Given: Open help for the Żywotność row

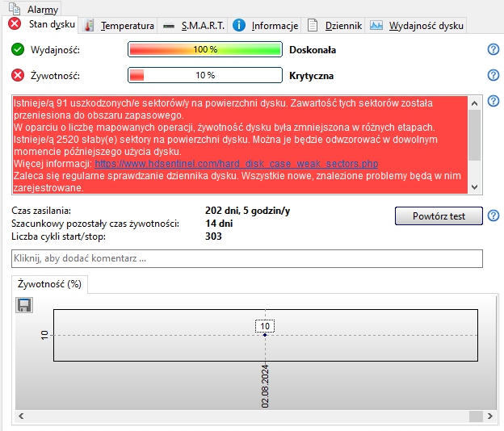Looking at the screenshot, I should point(493,75).
